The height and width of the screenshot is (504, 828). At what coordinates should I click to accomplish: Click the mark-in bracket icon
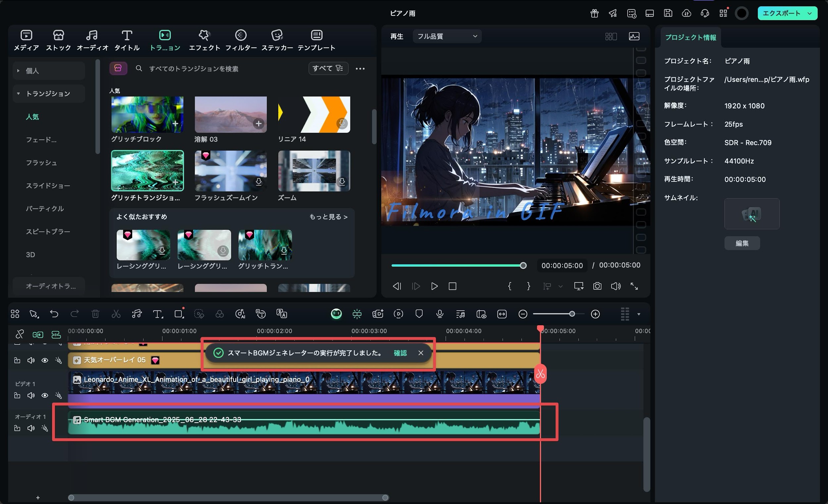click(510, 287)
